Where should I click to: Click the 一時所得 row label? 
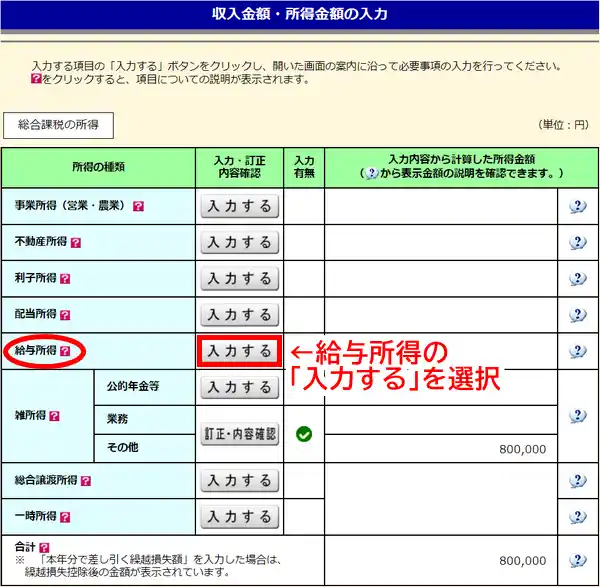click(x=36, y=516)
